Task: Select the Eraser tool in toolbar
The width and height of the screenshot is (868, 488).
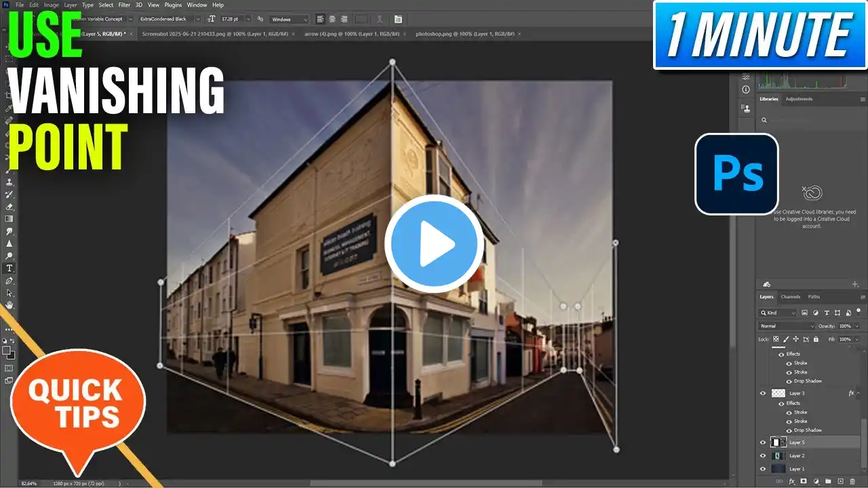Action: pos(9,207)
